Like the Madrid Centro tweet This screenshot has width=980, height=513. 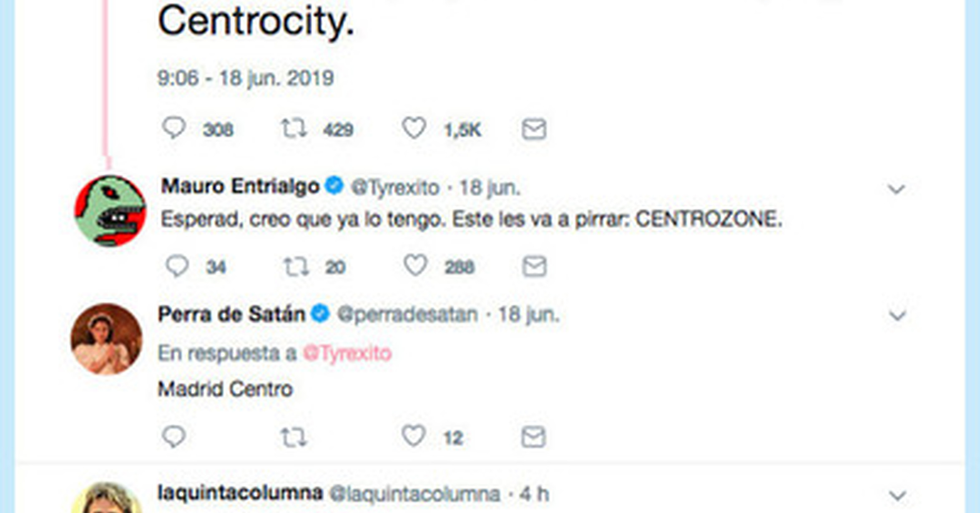click(x=413, y=436)
